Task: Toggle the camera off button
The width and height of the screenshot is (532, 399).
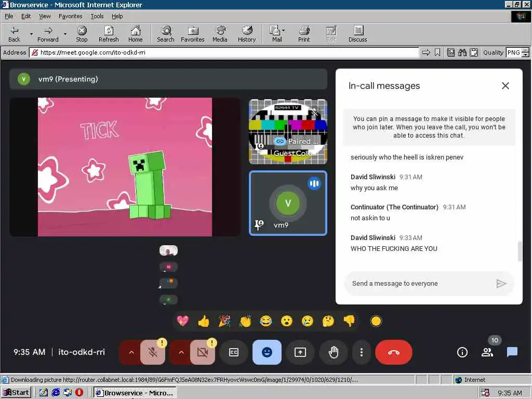Action: pos(203,352)
